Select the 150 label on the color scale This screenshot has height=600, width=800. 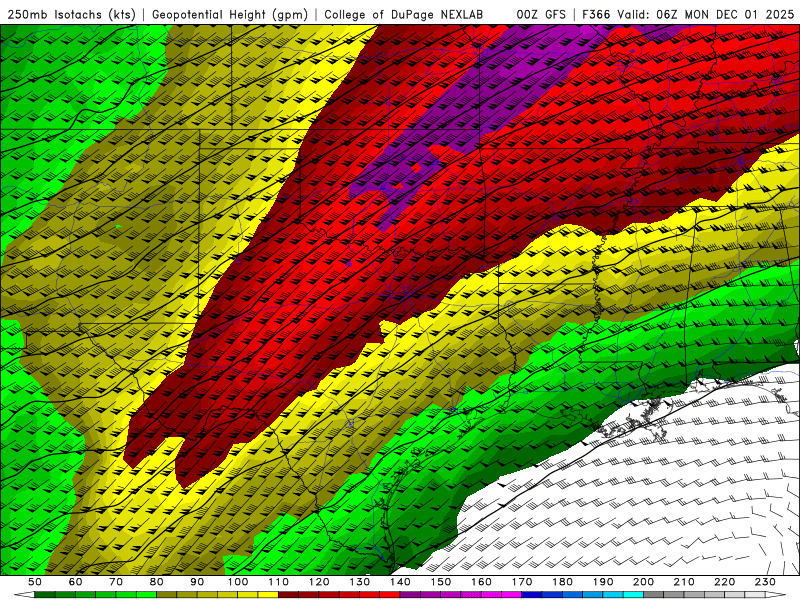click(x=441, y=582)
